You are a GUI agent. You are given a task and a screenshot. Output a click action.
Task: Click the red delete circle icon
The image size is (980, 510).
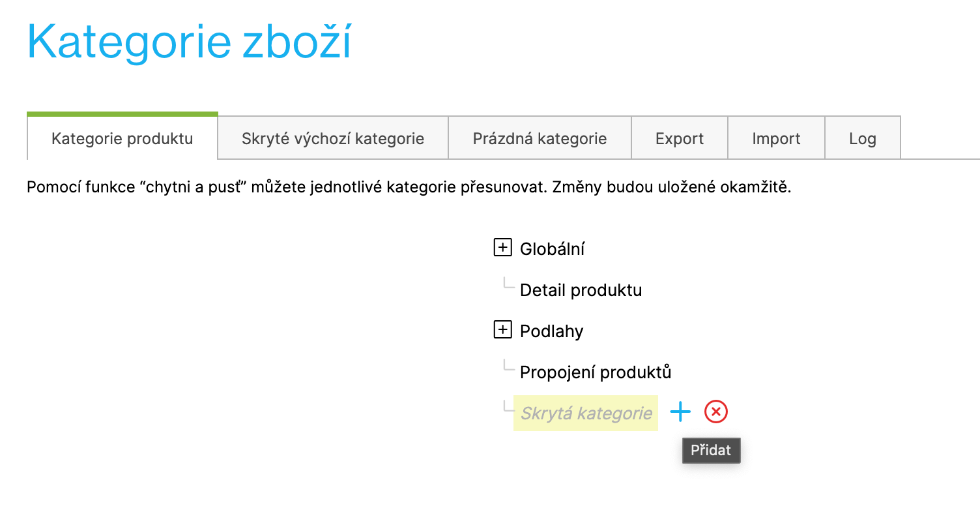click(716, 412)
